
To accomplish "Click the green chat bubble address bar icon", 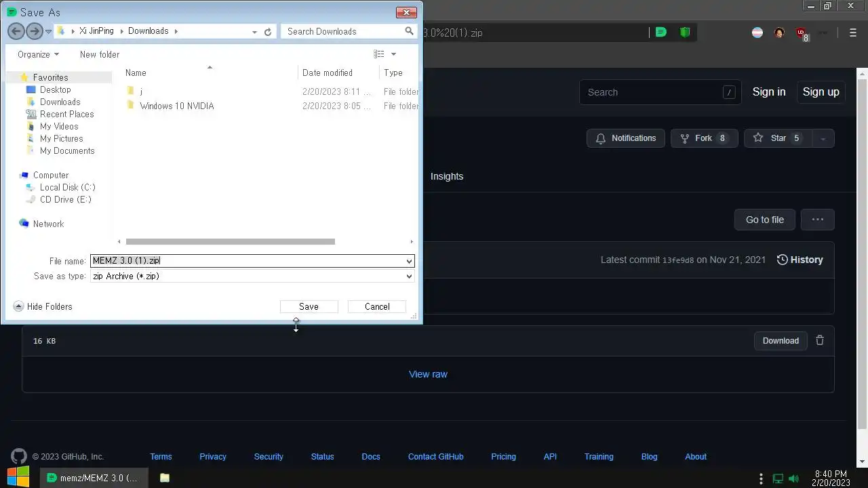I will [x=661, y=32].
